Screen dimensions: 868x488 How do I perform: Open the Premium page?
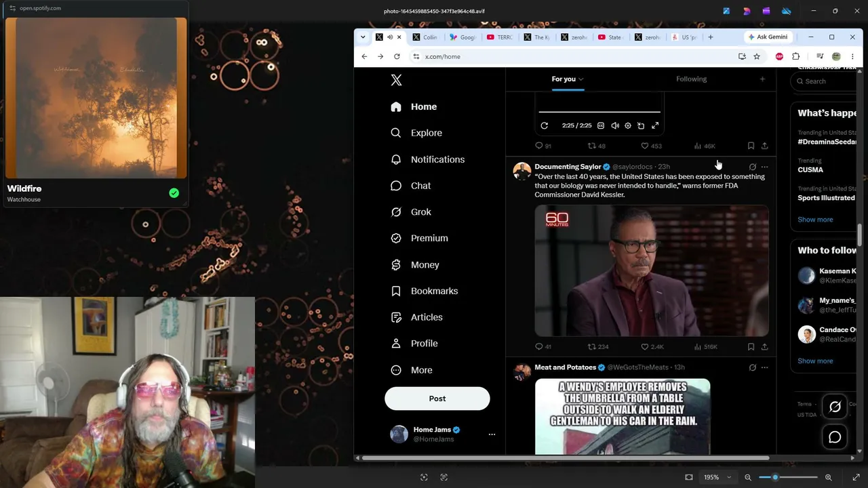pos(420,238)
